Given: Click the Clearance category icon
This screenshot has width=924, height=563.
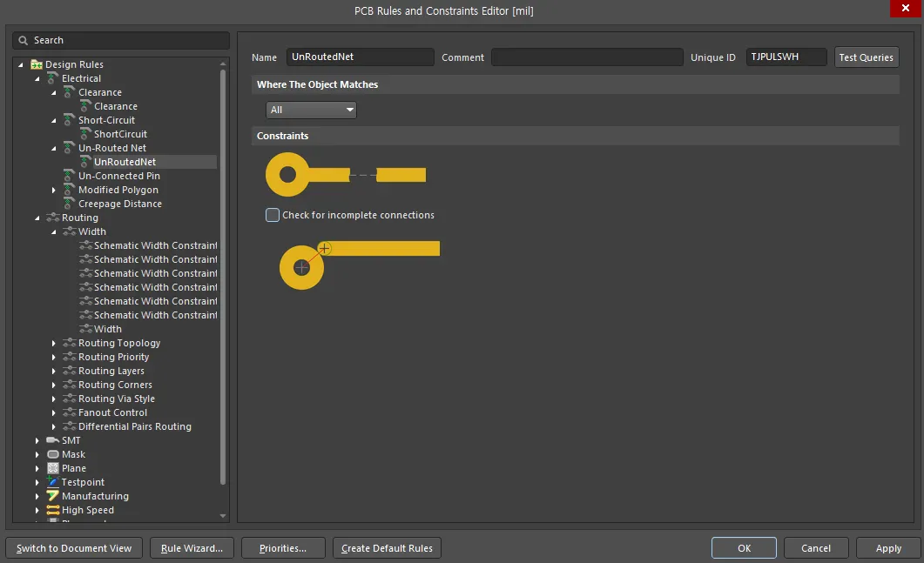Looking at the screenshot, I should [70, 92].
